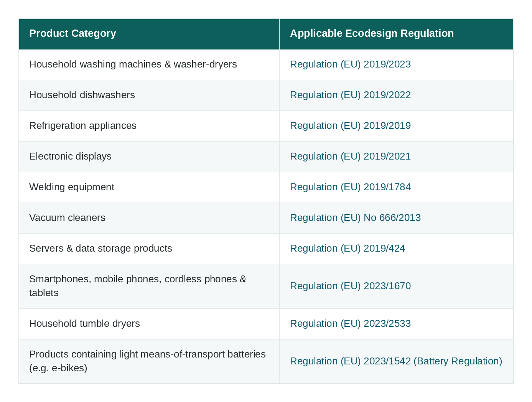Click the Household tumble dryers cell
This screenshot has height=402, width=532.
tap(149, 324)
